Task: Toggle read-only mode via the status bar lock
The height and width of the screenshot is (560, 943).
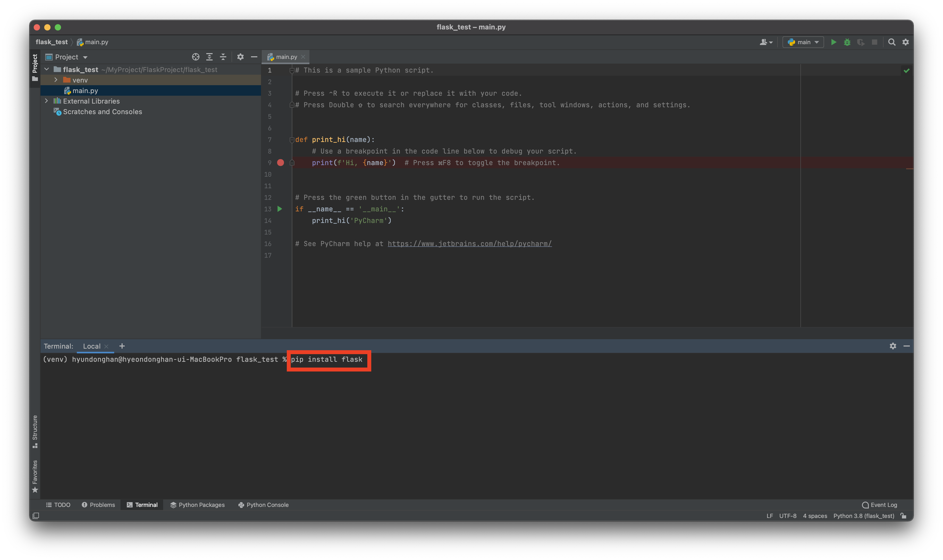Action: click(903, 516)
